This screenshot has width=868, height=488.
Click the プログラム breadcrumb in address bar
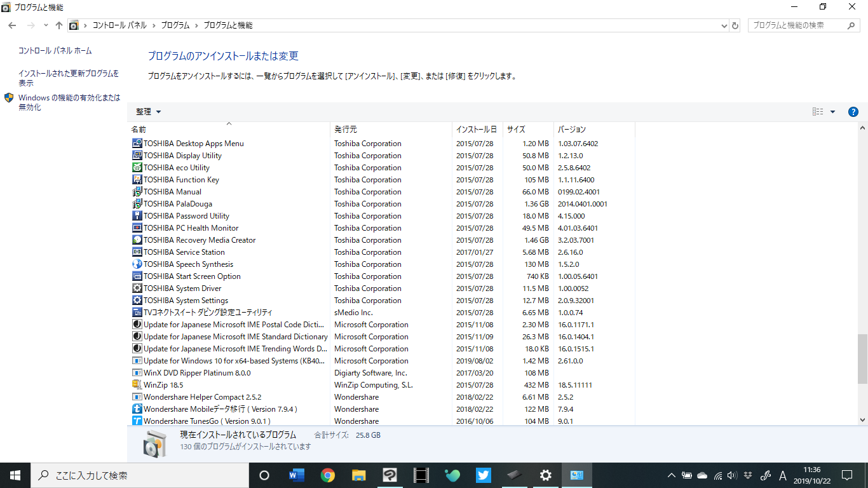175,25
